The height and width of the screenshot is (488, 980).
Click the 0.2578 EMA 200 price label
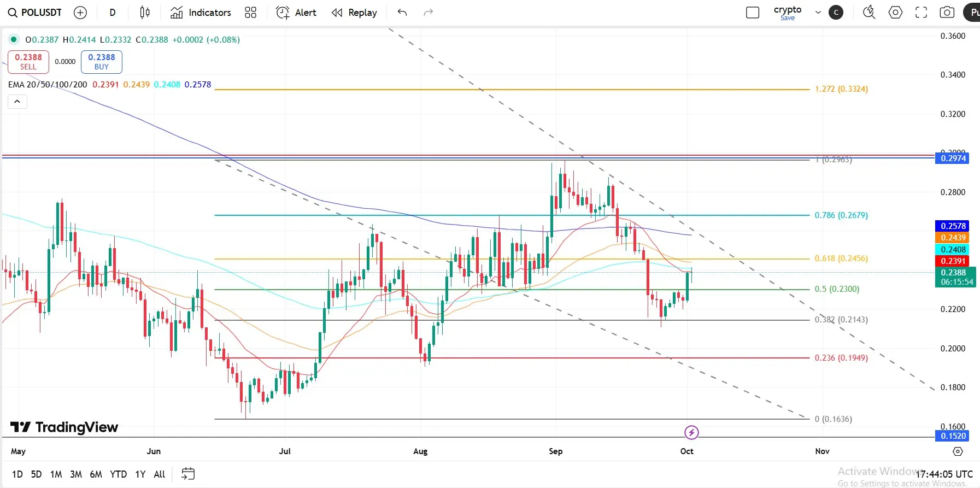click(953, 226)
